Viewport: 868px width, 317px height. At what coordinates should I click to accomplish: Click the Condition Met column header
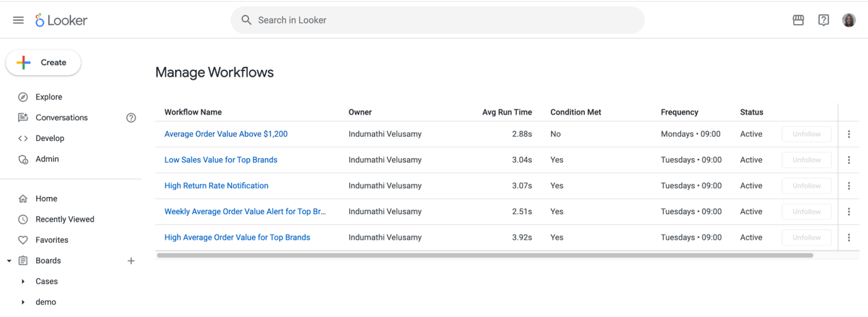click(576, 112)
